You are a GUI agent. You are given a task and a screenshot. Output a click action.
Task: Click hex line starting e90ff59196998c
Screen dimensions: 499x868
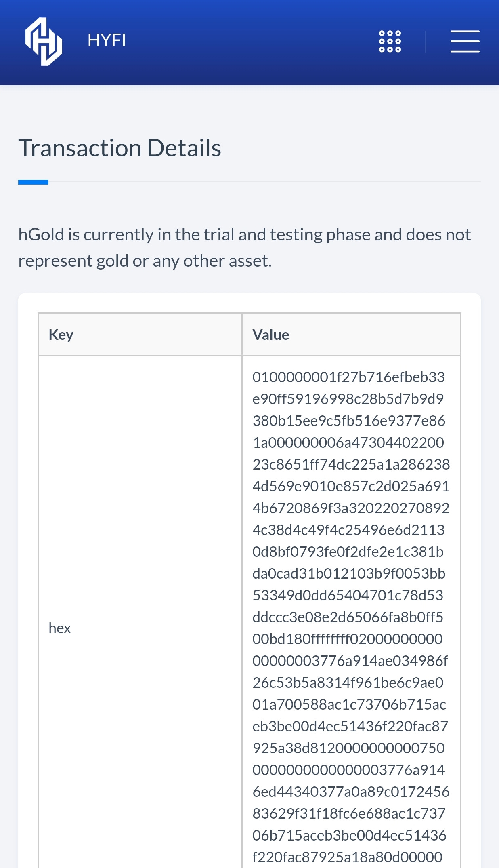348,399
